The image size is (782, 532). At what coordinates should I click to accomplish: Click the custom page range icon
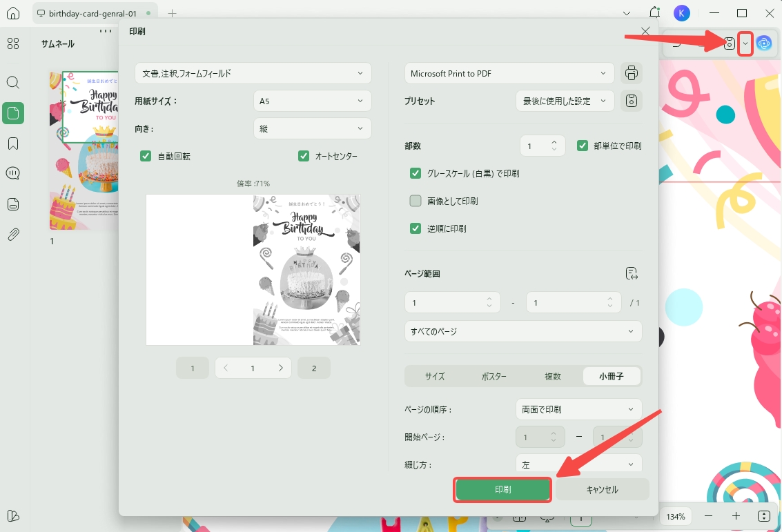coord(632,273)
